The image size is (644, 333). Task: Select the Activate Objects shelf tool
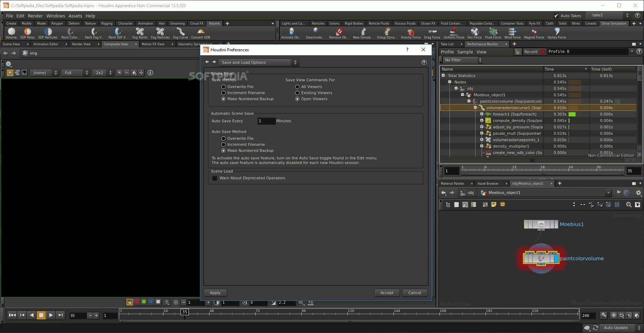pyautogui.click(x=291, y=33)
